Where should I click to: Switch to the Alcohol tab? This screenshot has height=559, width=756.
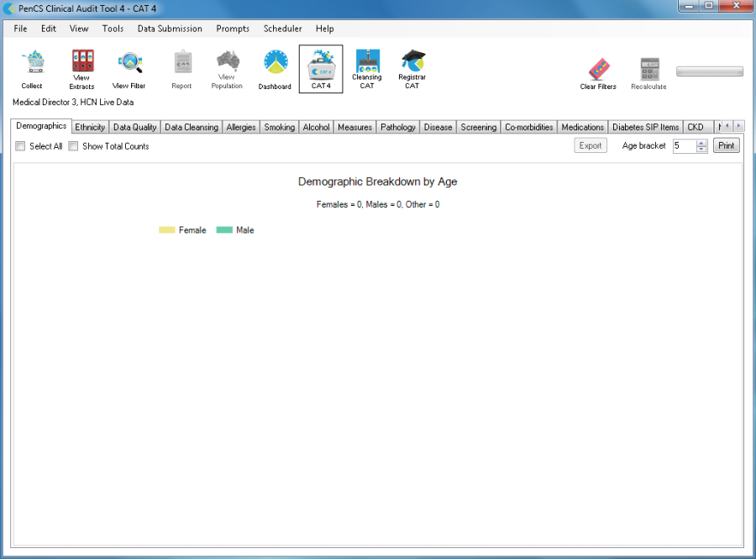point(317,127)
